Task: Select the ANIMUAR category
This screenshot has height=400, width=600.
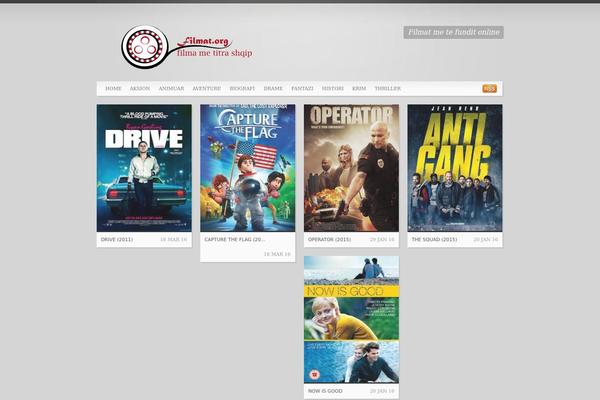Action: point(171,88)
